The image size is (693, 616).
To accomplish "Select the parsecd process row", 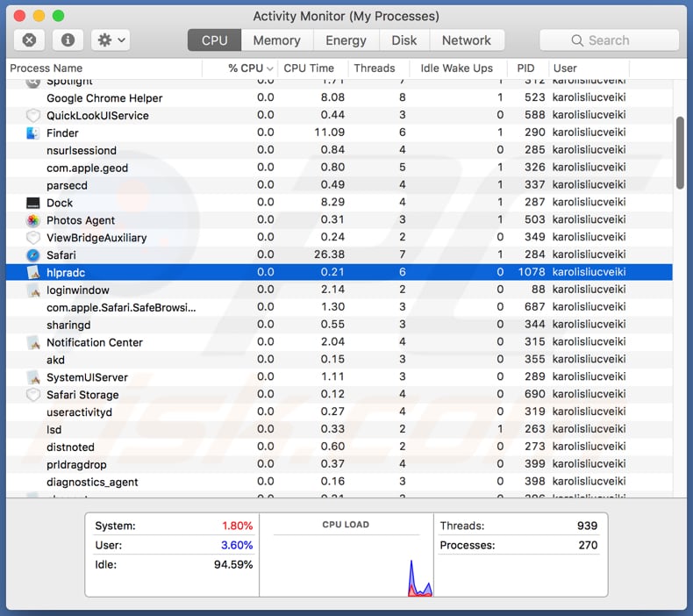I will [339, 185].
